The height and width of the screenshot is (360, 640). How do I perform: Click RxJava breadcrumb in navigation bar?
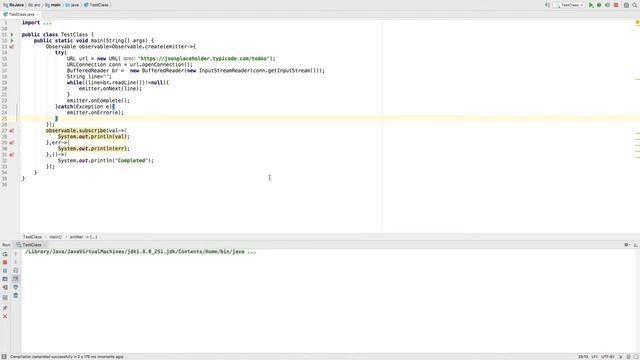[13, 5]
